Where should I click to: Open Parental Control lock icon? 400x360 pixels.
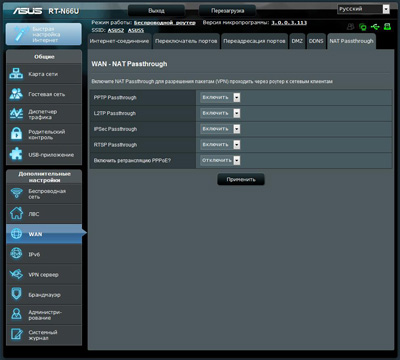point(16,134)
